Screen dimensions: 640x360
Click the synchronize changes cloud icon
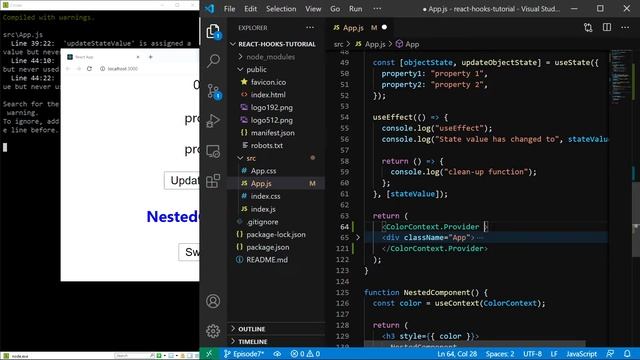(277, 354)
